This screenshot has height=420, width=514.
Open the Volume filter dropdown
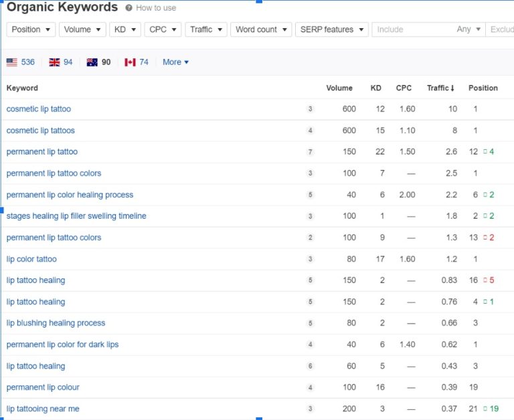click(x=82, y=29)
